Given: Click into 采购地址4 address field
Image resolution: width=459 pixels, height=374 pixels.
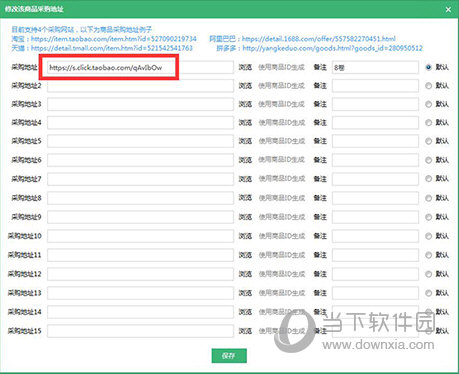Looking at the screenshot, I should point(140,123).
